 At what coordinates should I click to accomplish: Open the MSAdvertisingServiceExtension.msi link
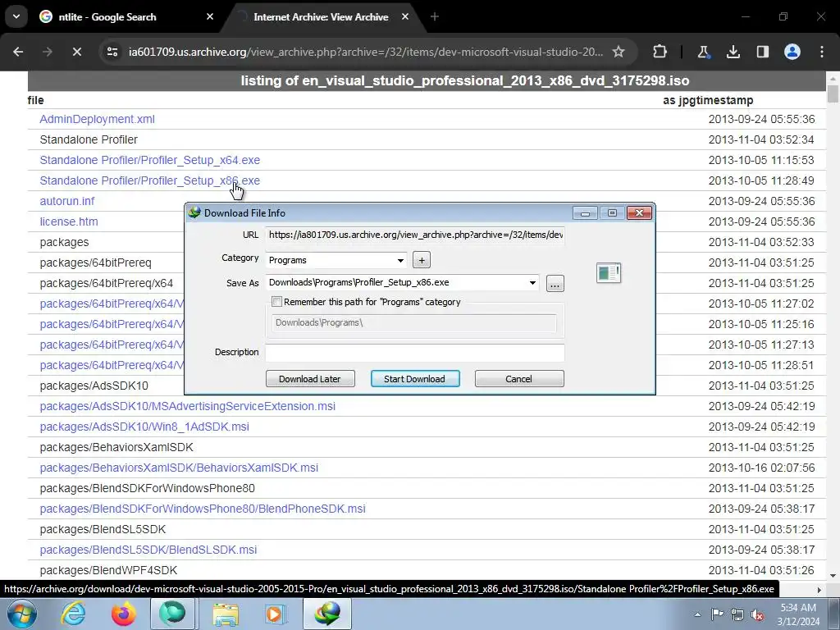(188, 406)
